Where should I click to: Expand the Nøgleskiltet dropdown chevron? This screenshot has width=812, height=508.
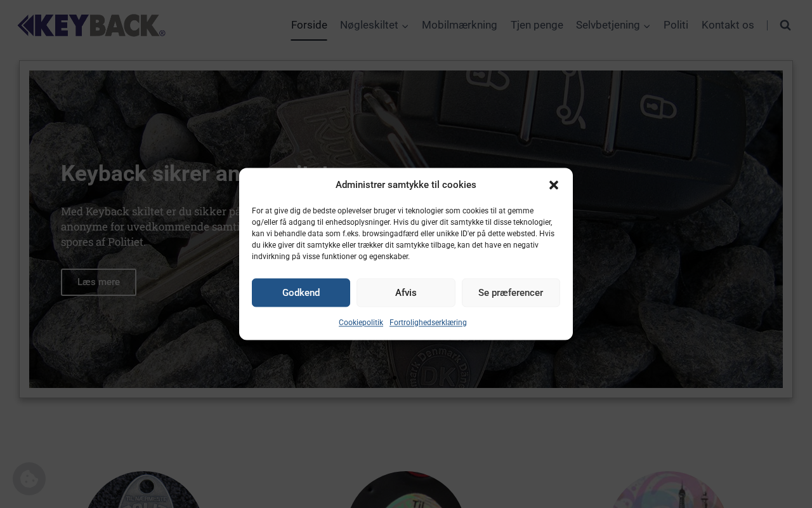405,26
